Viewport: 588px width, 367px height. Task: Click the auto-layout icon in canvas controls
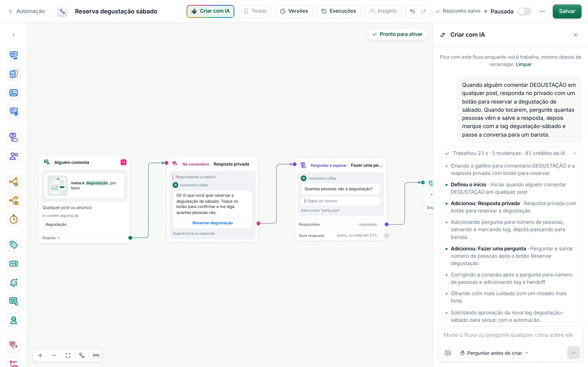point(82,355)
